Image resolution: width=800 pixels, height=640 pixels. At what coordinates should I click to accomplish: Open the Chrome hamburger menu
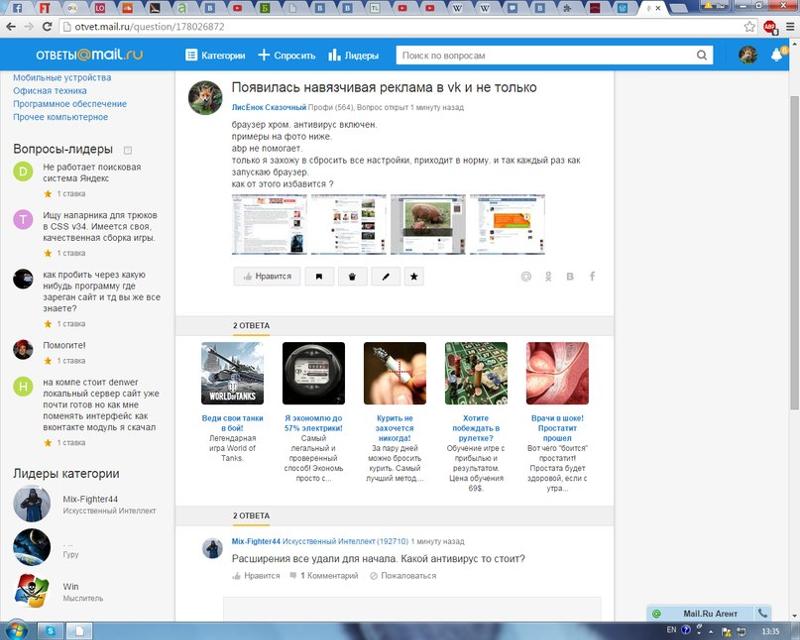point(790,27)
